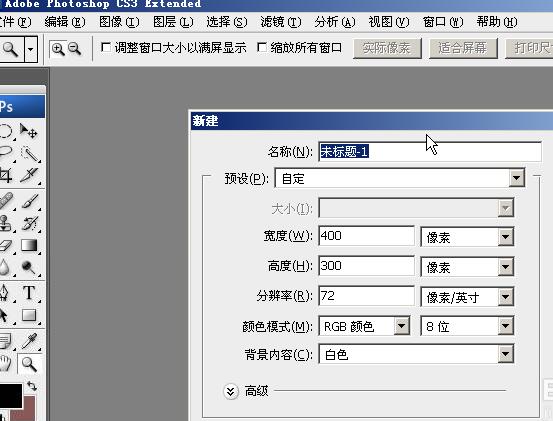Open the bit depth 8 位 dropdown

point(467,326)
